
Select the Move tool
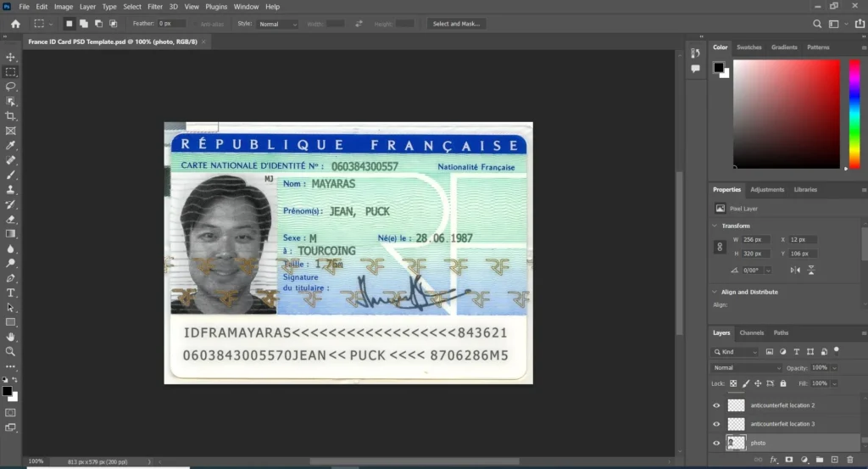10,57
